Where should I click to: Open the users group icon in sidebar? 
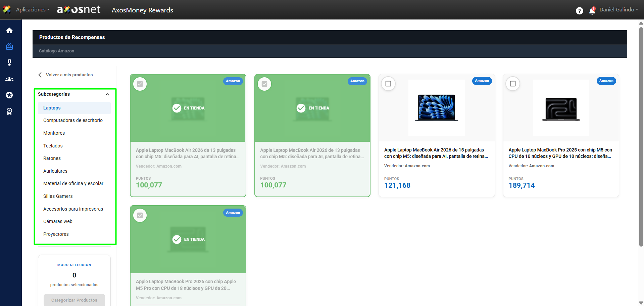pos(9,79)
